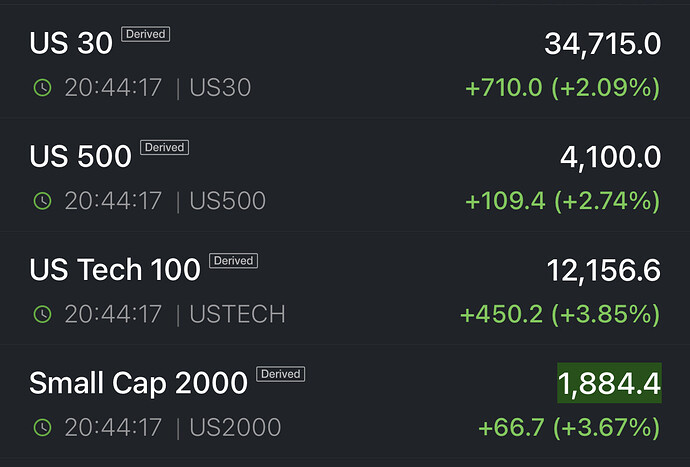Click the Derived badge next to Small Cap 2000

click(280, 374)
